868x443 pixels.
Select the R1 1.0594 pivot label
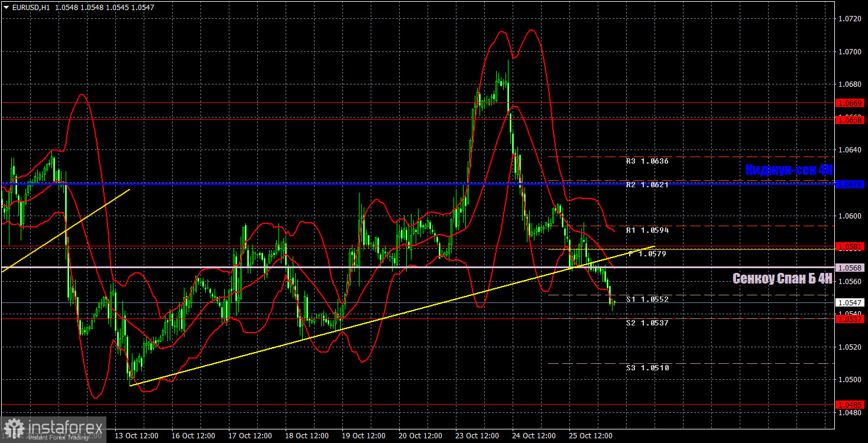tap(647, 230)
